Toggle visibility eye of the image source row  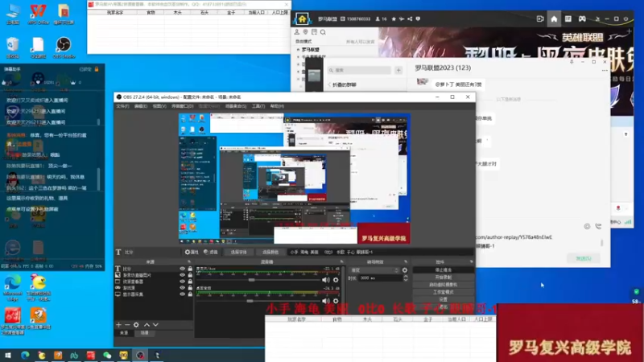pos(182,275)
